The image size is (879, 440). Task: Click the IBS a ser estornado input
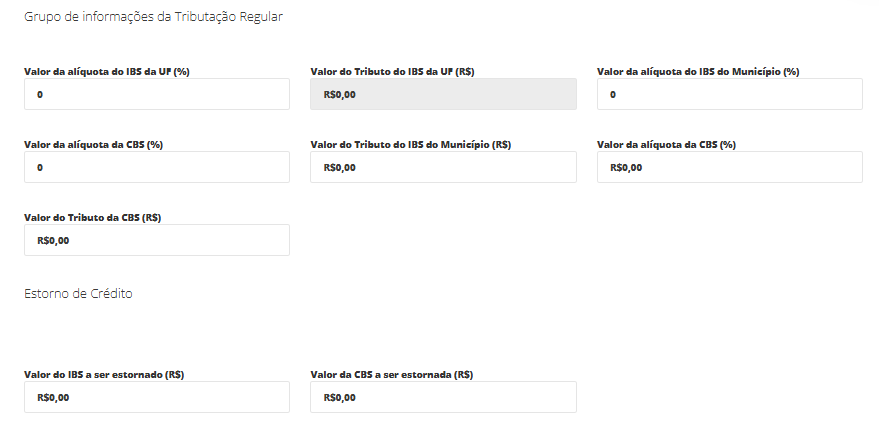point(156,397)
